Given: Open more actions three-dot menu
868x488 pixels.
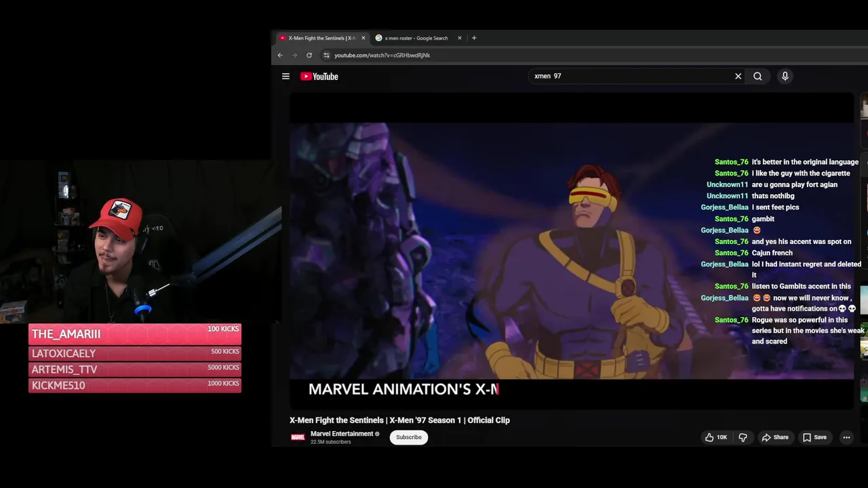Looking at the screenshot, I should point(846,437).
